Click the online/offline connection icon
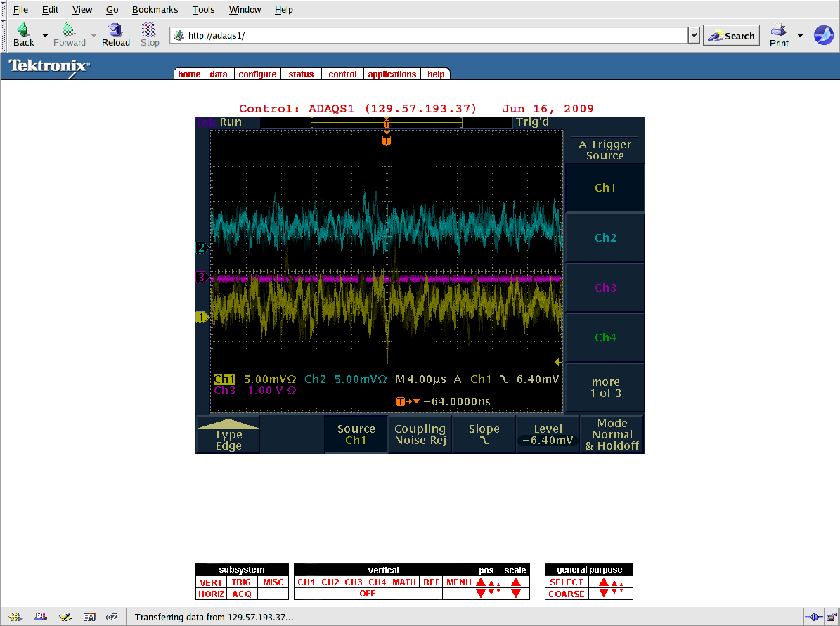Image resolution: width=840 pixels, height=626 pixels. click(x=814, y=618)
